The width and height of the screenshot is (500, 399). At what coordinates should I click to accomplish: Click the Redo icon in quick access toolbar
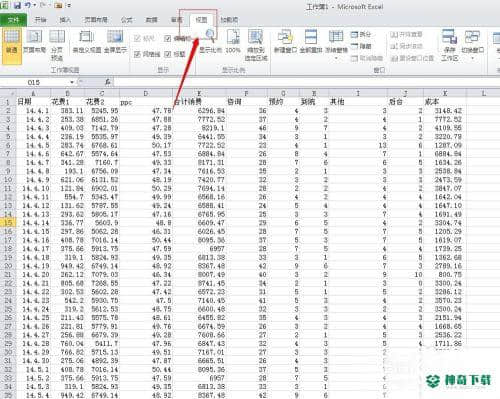click(43, 5)
